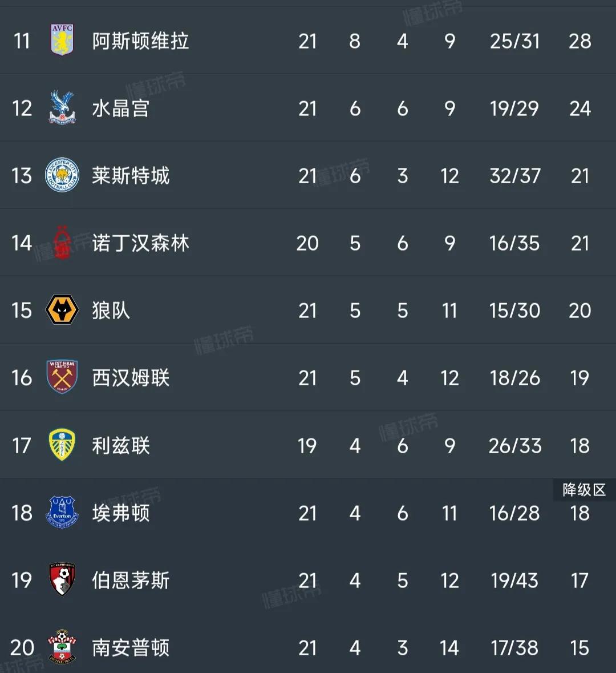
Task: Click the Aston Villa club crest
Action: coord(62,41)
